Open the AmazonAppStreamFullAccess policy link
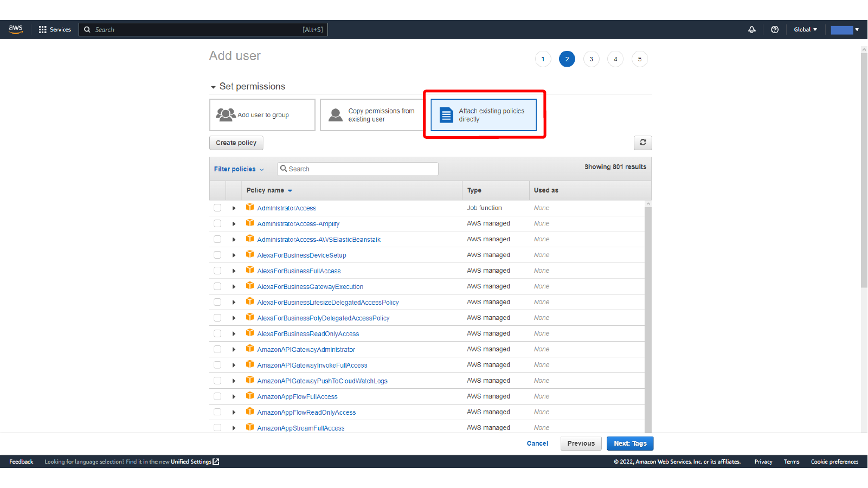868x488 pixels. click(301, 428)
